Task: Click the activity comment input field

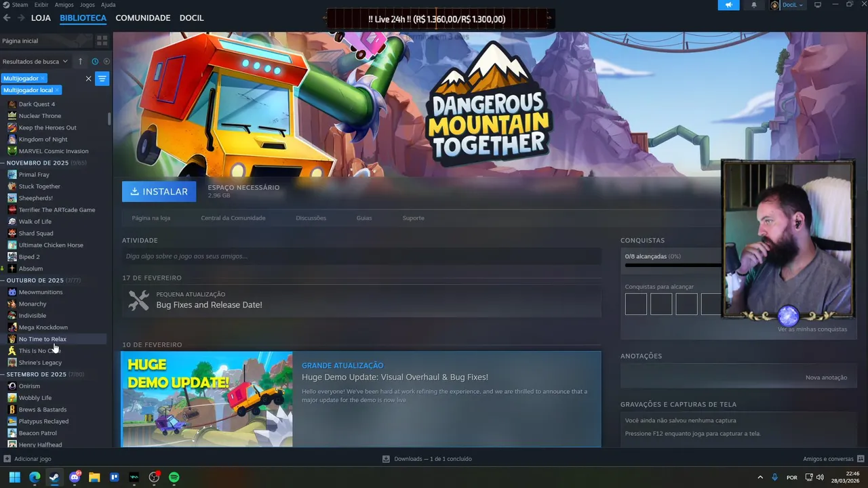Action: click(x=361, y=256)
